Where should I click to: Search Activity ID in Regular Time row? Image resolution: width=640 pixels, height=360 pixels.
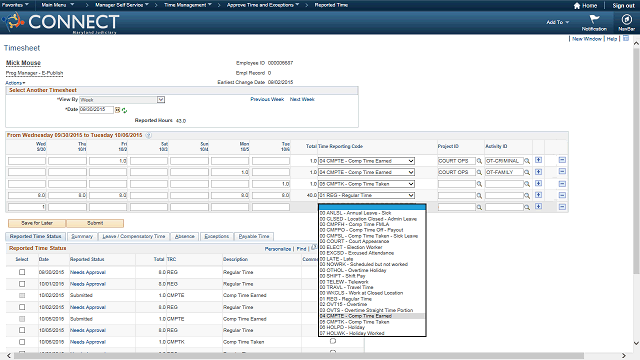(527, 196)
